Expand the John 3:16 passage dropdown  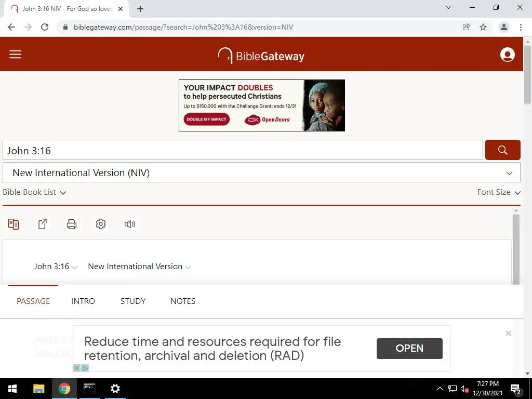(56, 267)
